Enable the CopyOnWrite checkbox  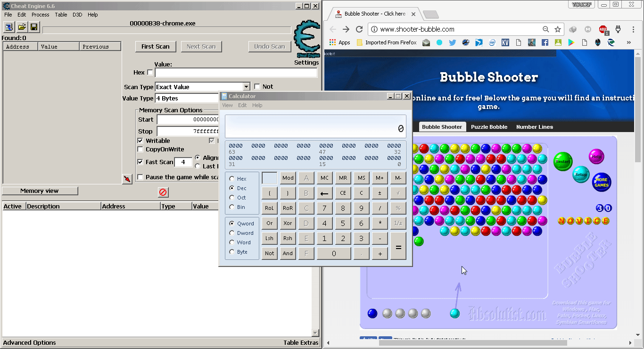click(140, 150)
